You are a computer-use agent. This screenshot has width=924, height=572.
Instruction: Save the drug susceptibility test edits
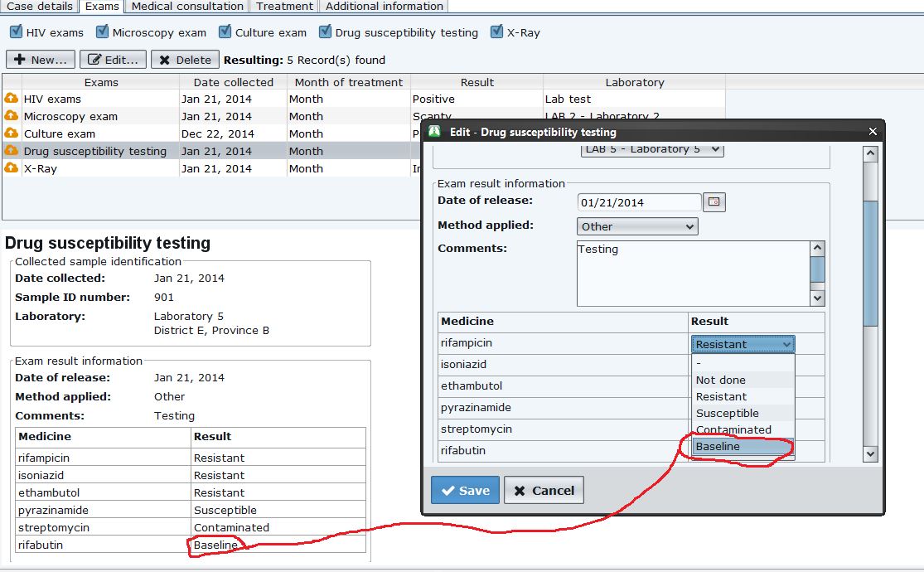tap(465, 490)
